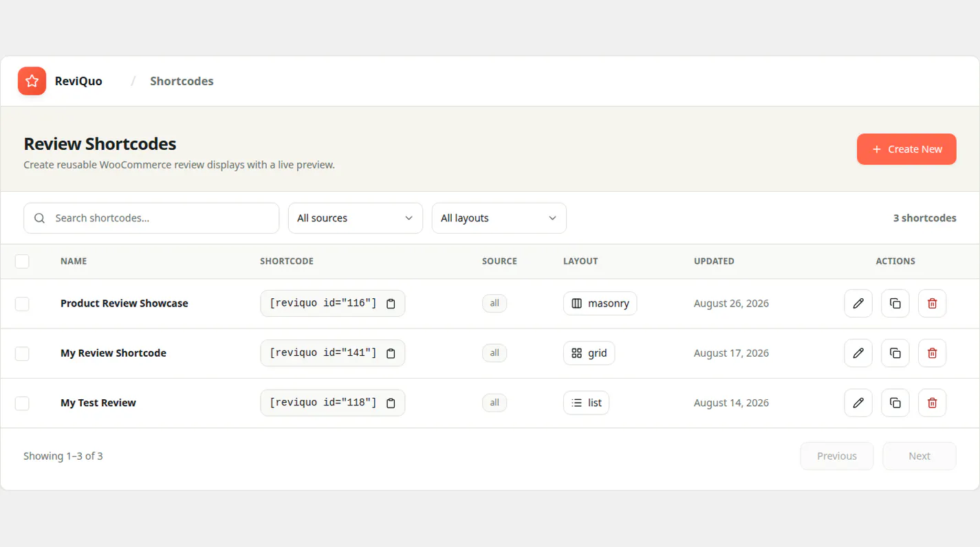
Task: Tick the select-all checkbox in table header
Action: (x=22, y=261)
